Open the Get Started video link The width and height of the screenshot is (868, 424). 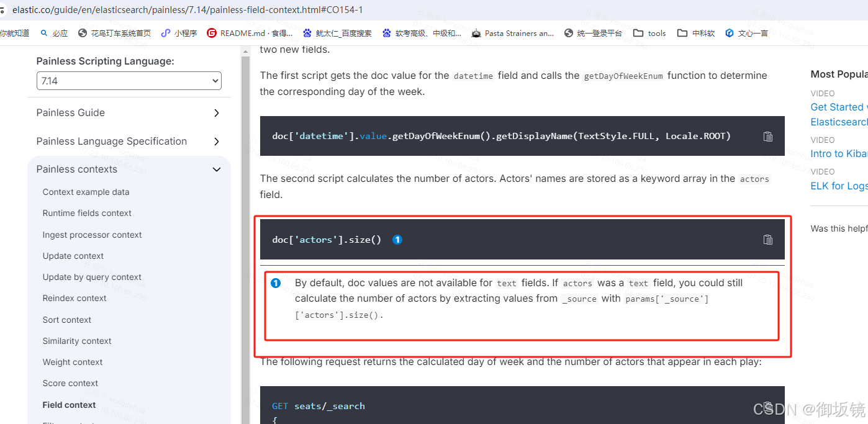point(839,115)
